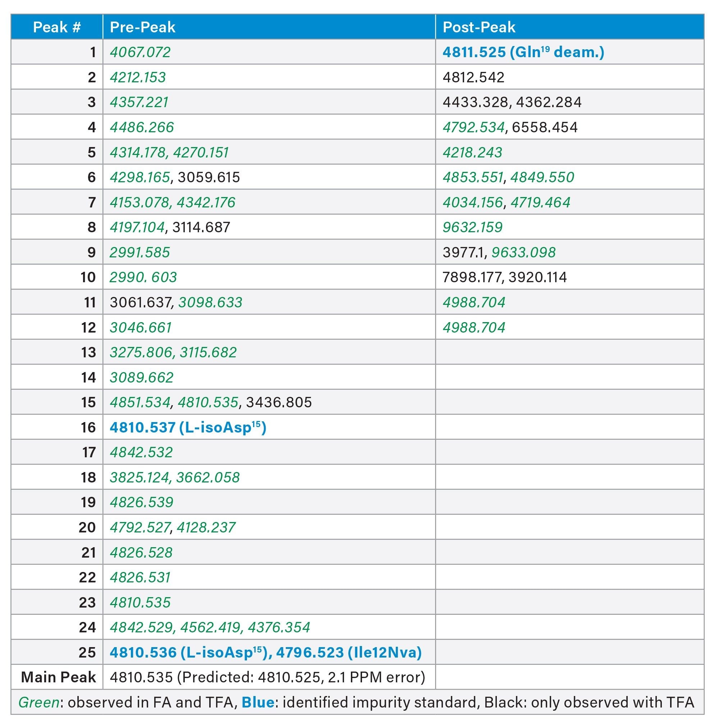
Task: Select the 4067.072 pre-peak value
Action: pyautogui.click(x=140, y=52)
